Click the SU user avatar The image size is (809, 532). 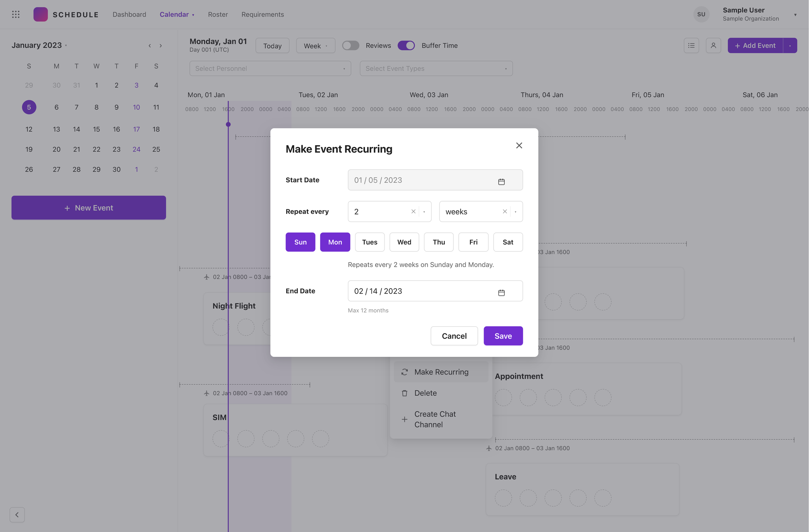coord(701,14)
